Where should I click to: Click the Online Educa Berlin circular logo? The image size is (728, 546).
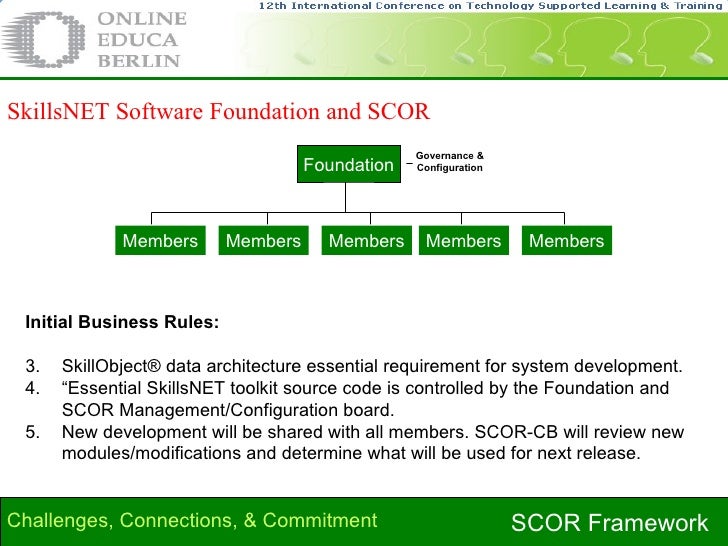tap(43, 40)
